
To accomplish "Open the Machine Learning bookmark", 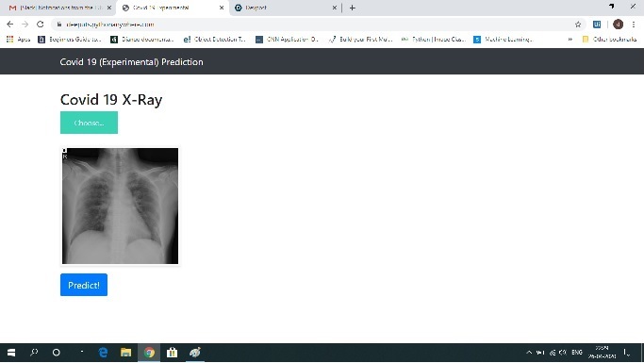I will (504, 40).
